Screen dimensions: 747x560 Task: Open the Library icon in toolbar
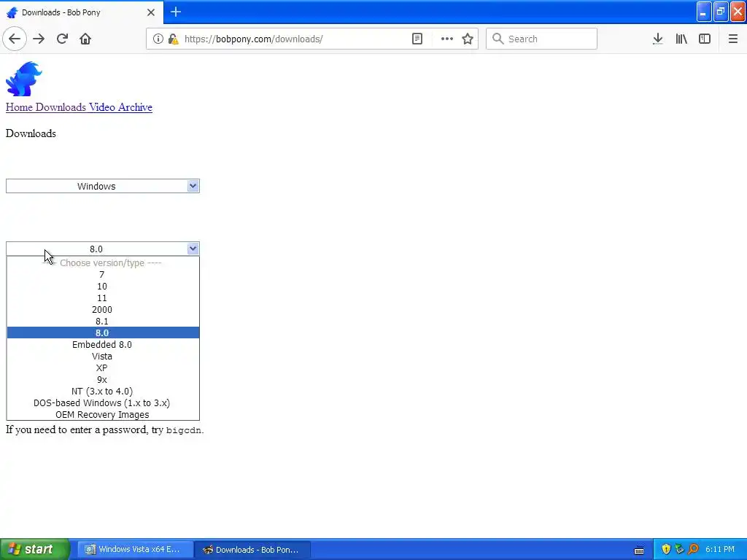point(681,39)
